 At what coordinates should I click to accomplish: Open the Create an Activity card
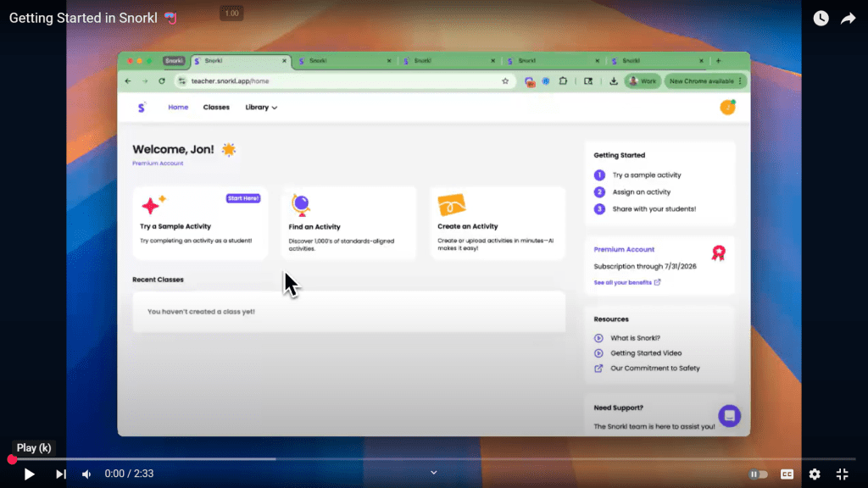pyautogui.click(x=497, y=223)
